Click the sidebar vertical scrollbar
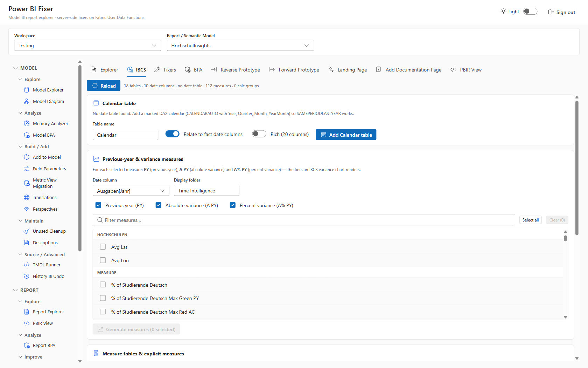Viewport: 588px width, 368px height. (80, 158)
